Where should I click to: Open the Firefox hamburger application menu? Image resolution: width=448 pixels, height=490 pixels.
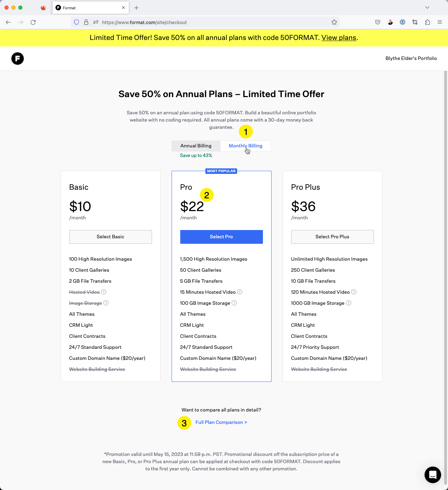(440, 22)
